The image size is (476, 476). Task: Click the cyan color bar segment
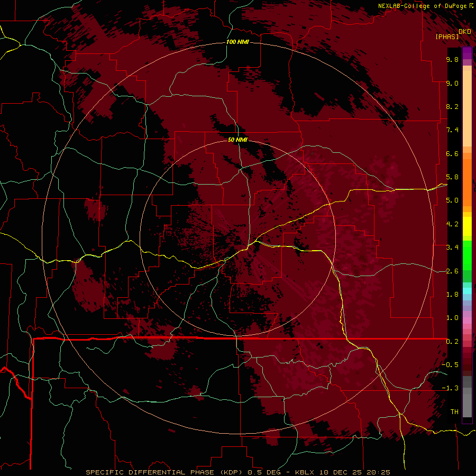467,291
